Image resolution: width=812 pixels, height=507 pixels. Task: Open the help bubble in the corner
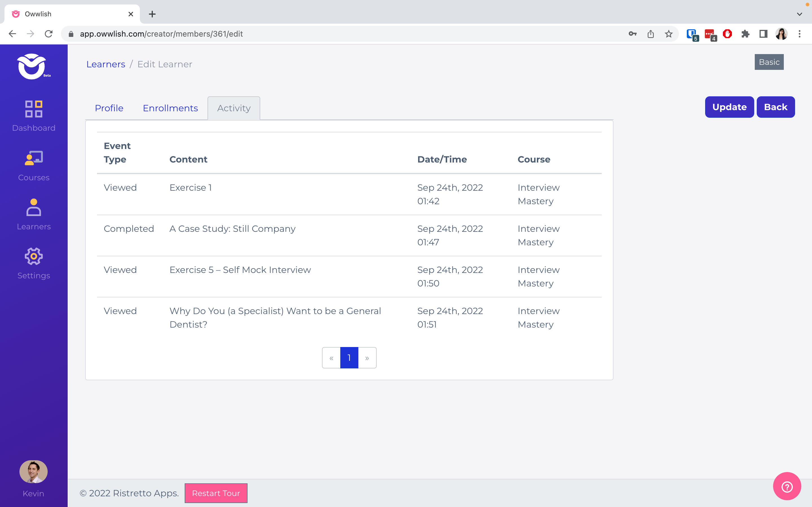[787, 486]
